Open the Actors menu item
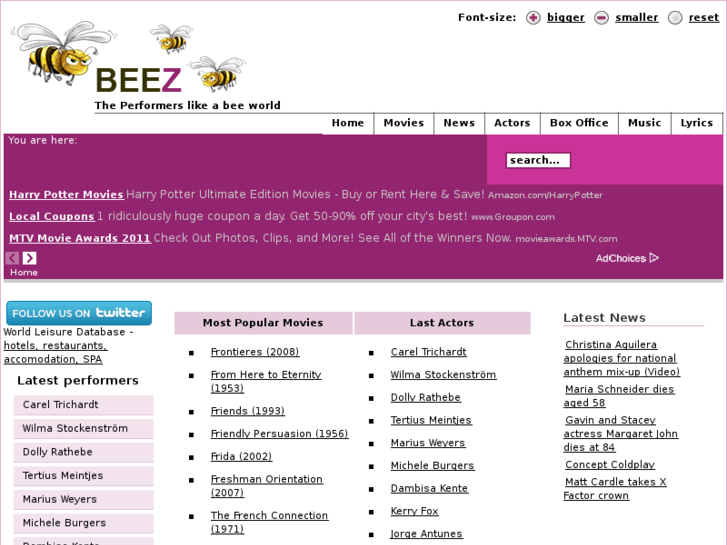The image size is (727, 545). (512, 123)
